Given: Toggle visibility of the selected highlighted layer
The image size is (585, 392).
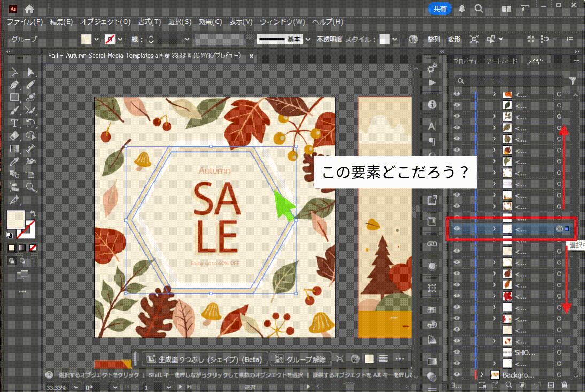Looking at the screenshot, I should tap(457, 229).
